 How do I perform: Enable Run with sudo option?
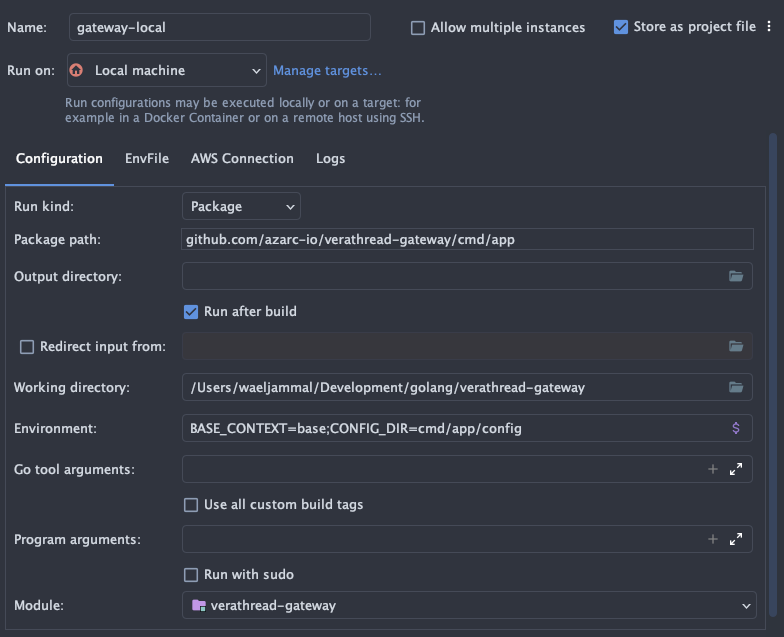(191, 574)
